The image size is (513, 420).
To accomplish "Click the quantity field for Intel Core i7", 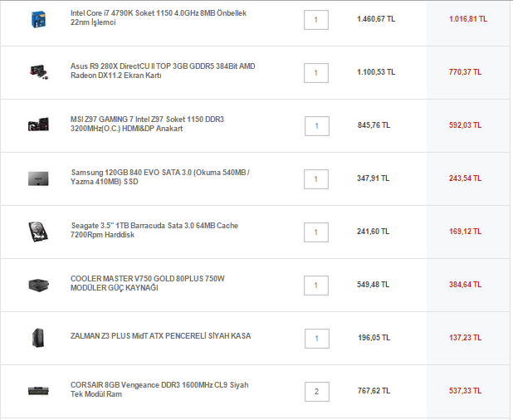I will pyautogui.click(x=316, y=19).
